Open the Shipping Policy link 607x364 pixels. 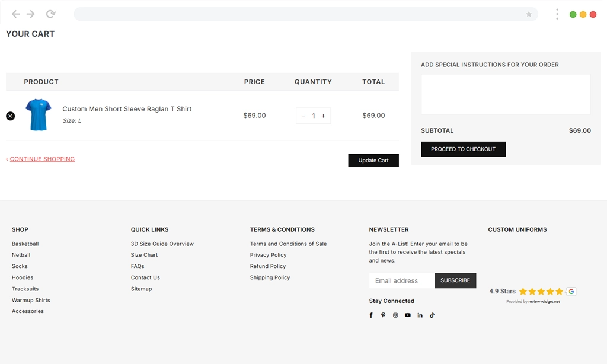coord(270,277)
